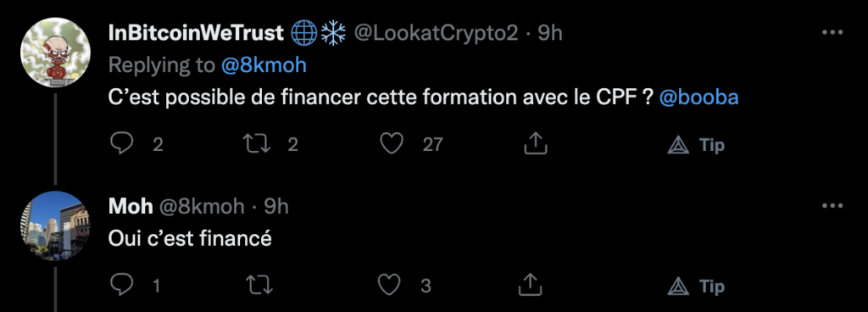Retweet Moh's "Oui c'est financé" tweet
The width and height of the screenshot is (868, 312).
coord(259,286)
